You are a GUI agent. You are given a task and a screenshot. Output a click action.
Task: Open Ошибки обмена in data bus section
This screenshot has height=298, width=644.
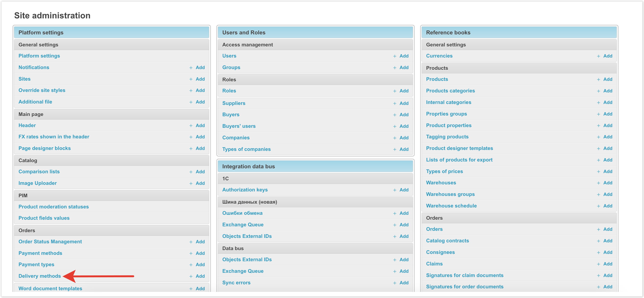242,213
